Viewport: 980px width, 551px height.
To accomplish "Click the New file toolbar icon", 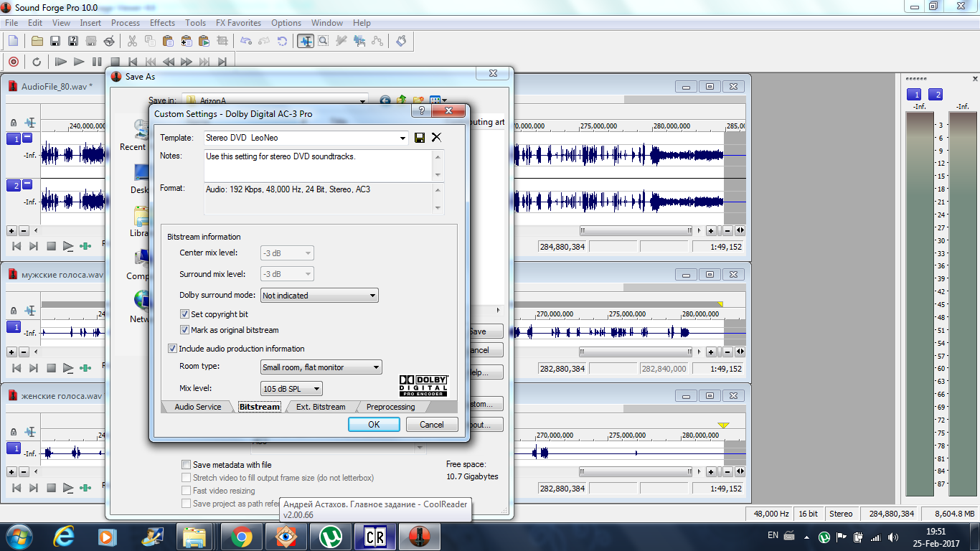I will point(13,41).
